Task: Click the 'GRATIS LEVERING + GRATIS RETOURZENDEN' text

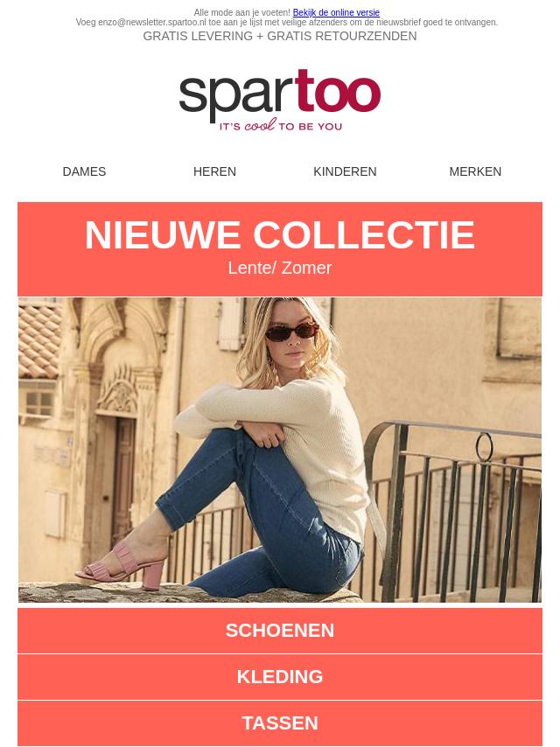Action: tap(280, 36)
